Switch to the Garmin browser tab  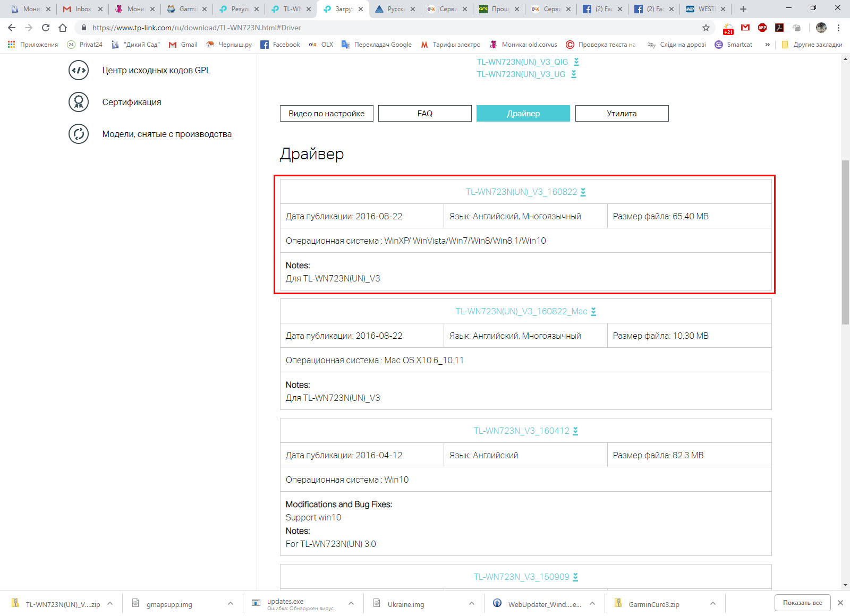(x=187, y=9)
